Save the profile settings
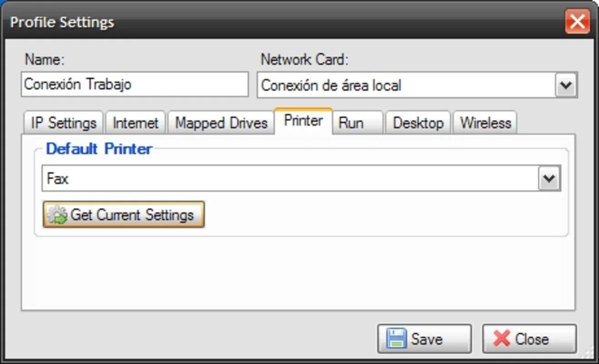 tap(424, 339)
